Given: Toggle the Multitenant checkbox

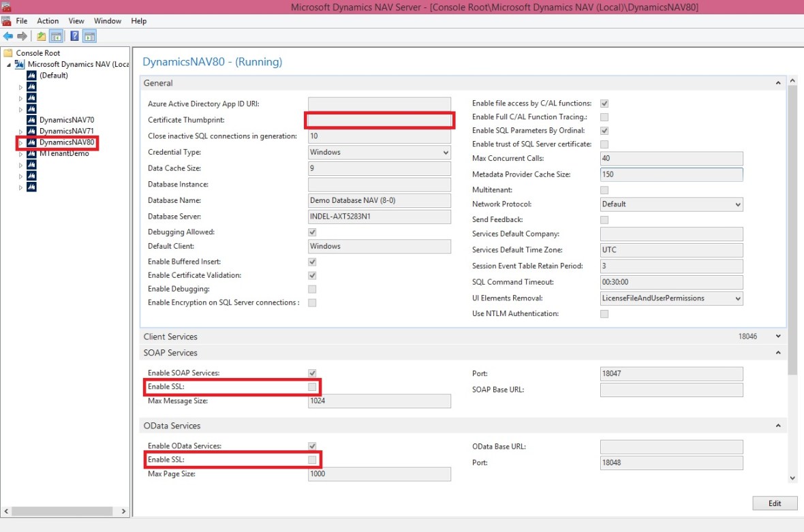Looking at the screenshot, I should pyautogui.click(x=604, y=190).
